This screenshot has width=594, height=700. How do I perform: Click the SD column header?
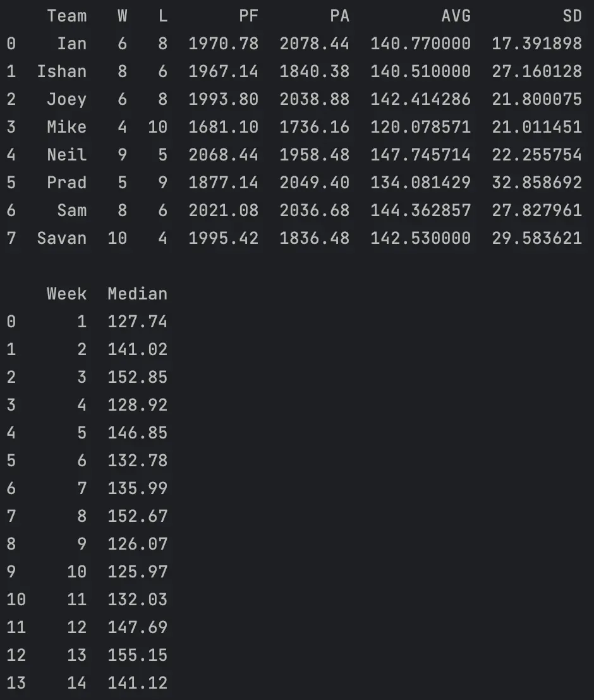(x=572, y=16)
